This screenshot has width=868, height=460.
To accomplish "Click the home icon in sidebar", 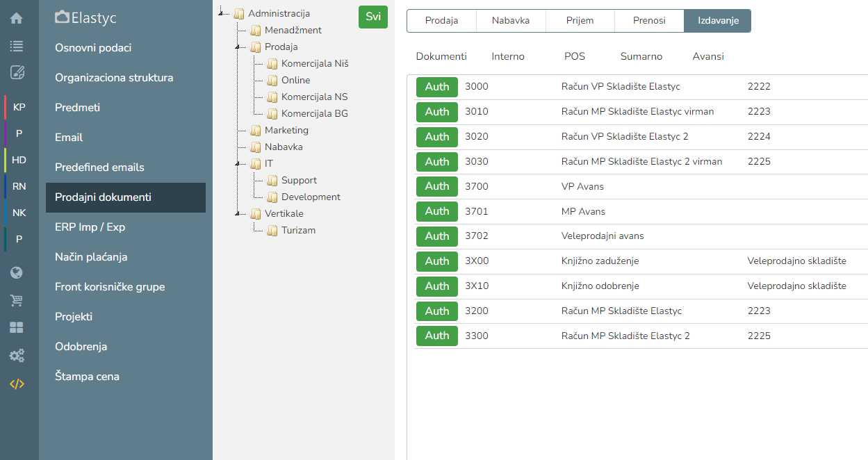I will coord(17,19).
